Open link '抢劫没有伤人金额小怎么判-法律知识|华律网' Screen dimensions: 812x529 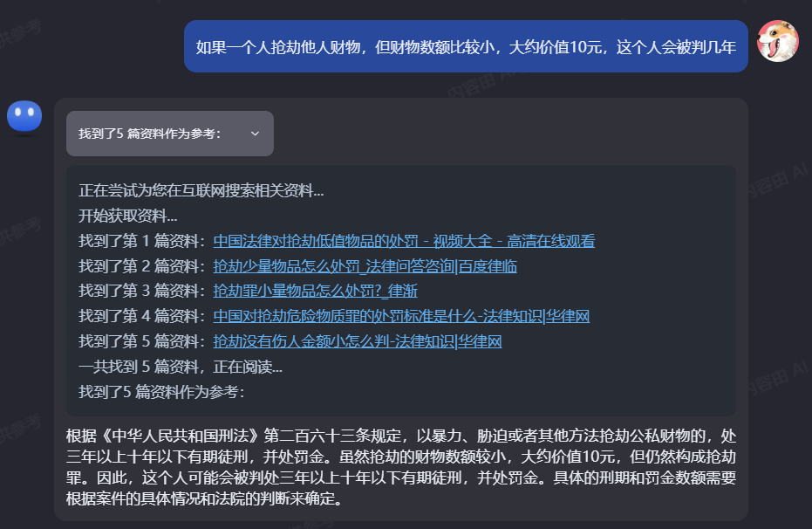[x=358, y=341]
